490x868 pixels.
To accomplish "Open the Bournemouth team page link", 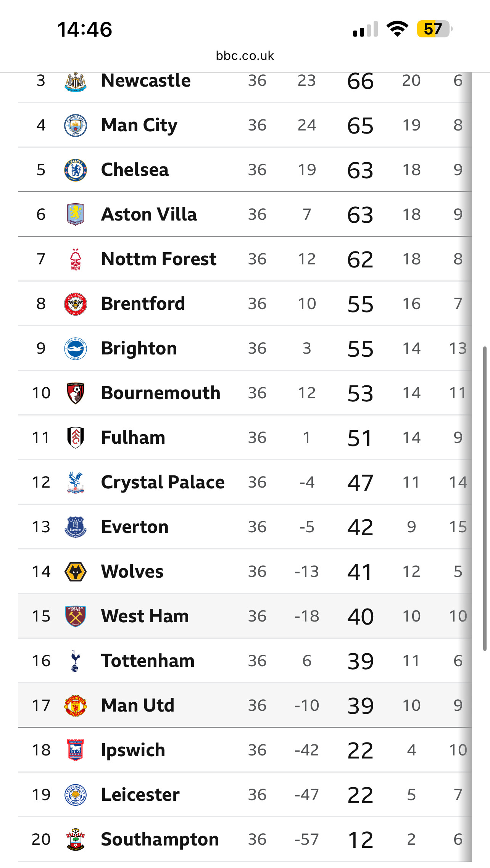I will [161, 393].
